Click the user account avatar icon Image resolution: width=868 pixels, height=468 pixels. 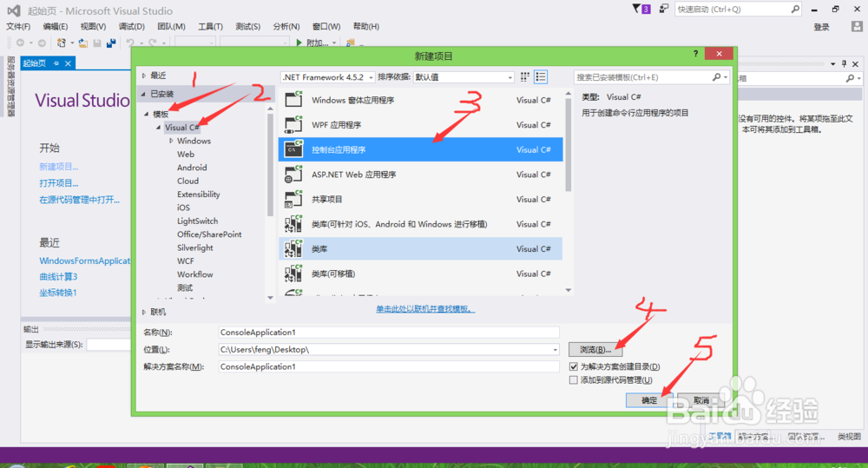pos(857,26)
